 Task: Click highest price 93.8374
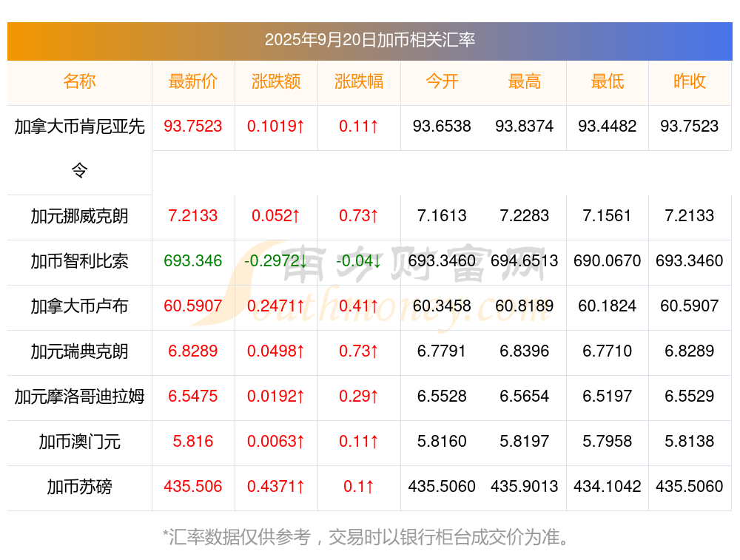coord(525,126)
